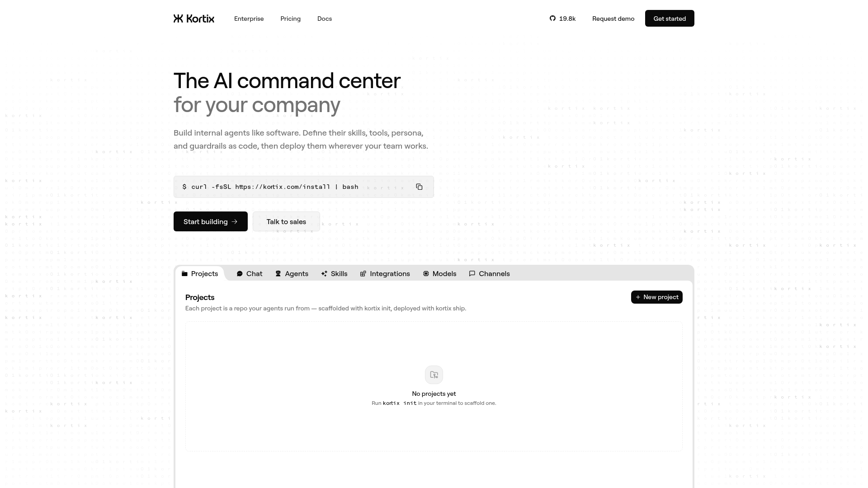
Task: Select the Projects tab
Action: pyautogui.click(x=200, y=274)
